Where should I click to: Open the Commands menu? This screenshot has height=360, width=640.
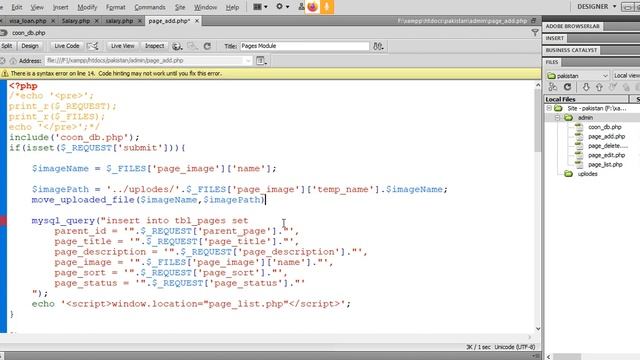pyautogui.click(x=150, y=7)
